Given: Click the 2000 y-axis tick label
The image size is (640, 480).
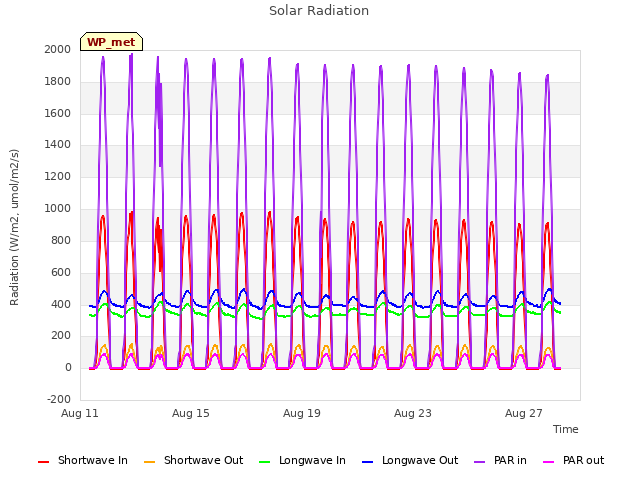Looking at the screenshot, I should tap(58, 49).
